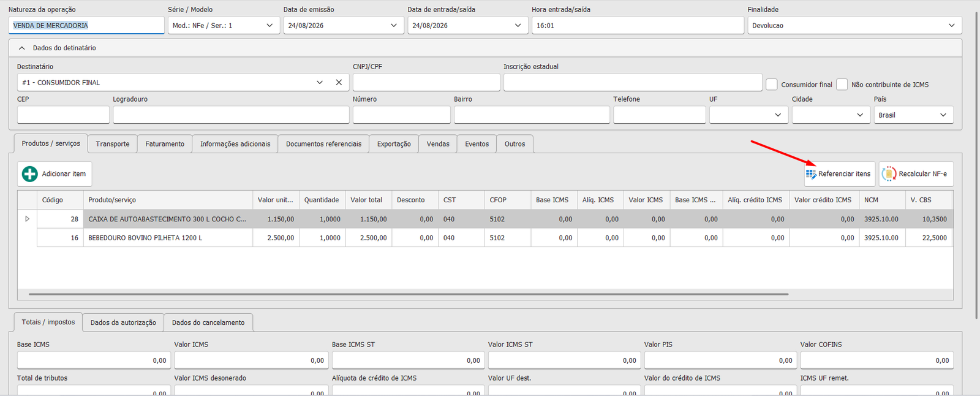
Task: Click the CFOP column header
Action: click(508, 200)
